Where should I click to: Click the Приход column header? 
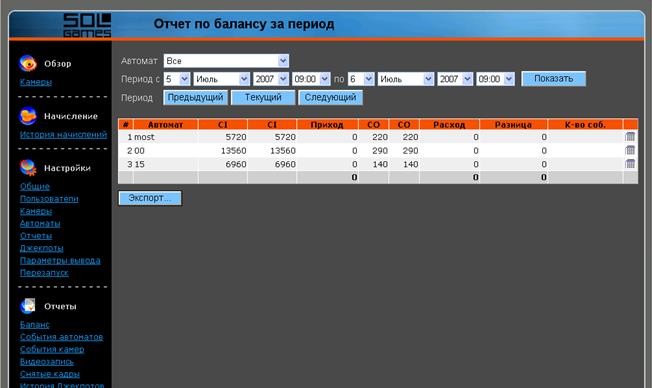327,124
